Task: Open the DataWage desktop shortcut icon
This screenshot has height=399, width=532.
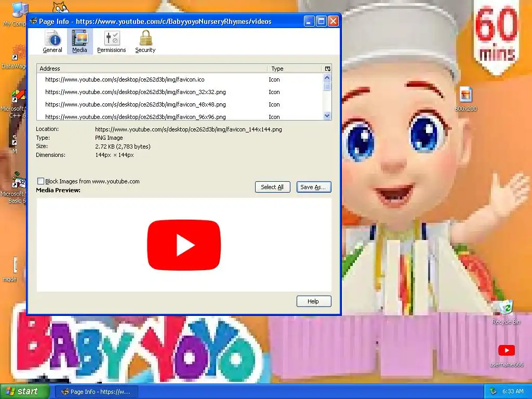Action: [x=15, y=58]
